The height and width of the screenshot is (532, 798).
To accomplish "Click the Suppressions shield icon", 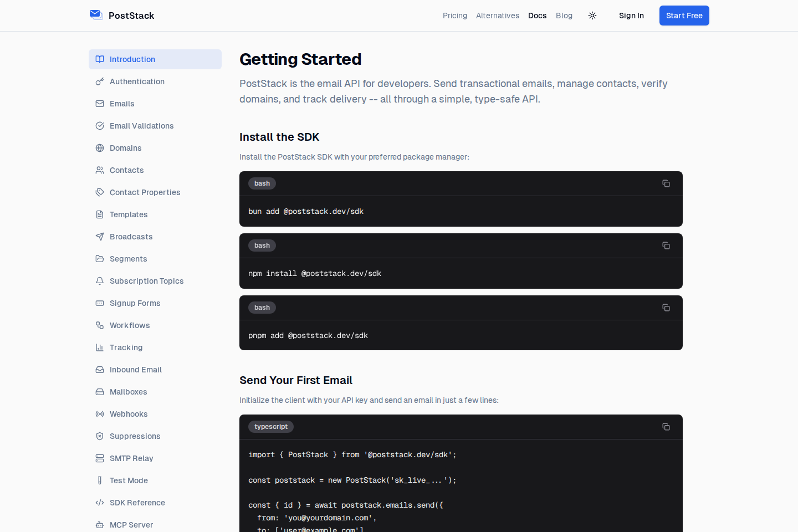I will pos(100,436).
